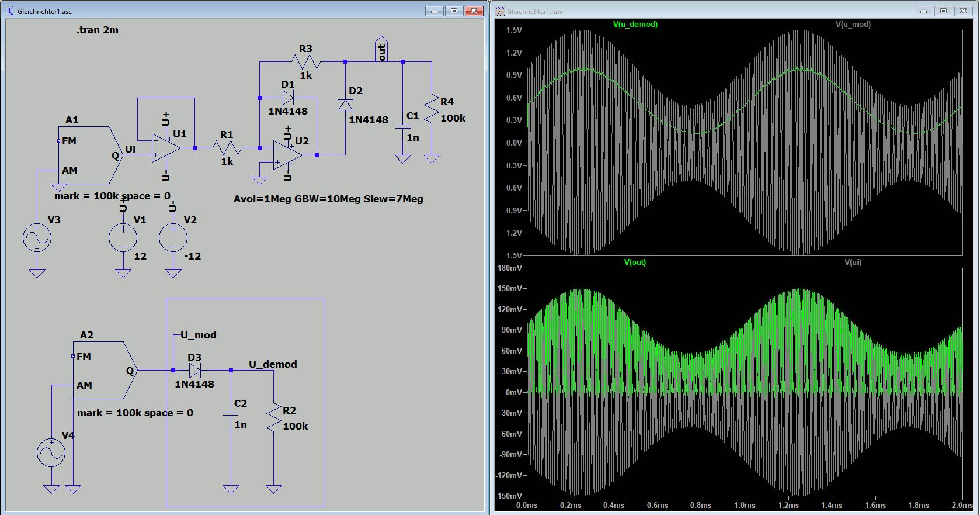Click the 'out' net label flag

[x=381, y=50]
